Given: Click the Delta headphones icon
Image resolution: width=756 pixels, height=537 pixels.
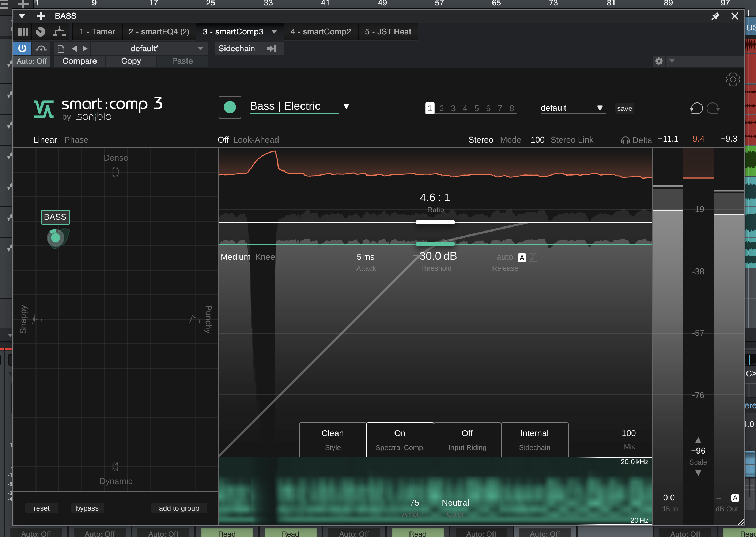Looking at the screenshot, I should pos(625,140).
